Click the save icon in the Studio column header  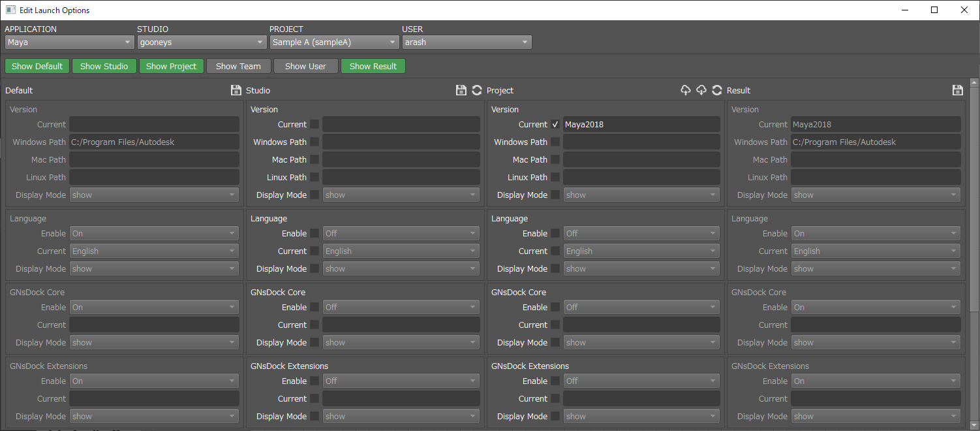pos(461,90)
